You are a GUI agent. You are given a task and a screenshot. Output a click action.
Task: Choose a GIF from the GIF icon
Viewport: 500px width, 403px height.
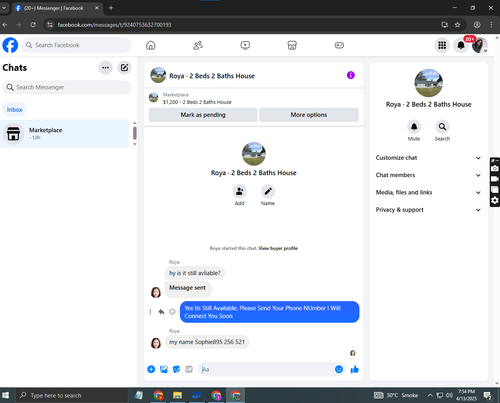tap(189, 369)
